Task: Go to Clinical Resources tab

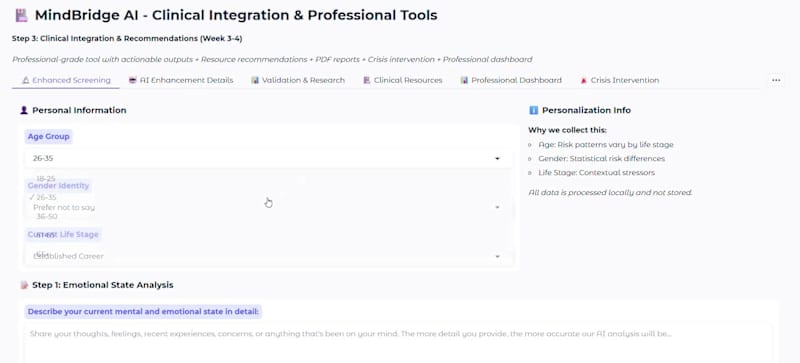Action: pyautogui.click(x=403, y=80)
